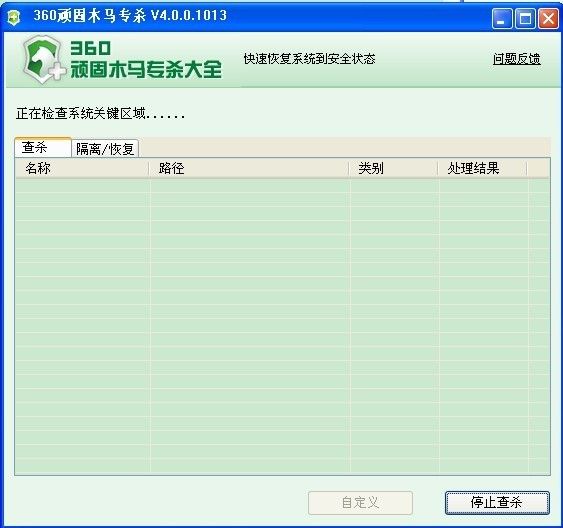
Task: Sort by the 处理结果 column header
Action: 482,168
